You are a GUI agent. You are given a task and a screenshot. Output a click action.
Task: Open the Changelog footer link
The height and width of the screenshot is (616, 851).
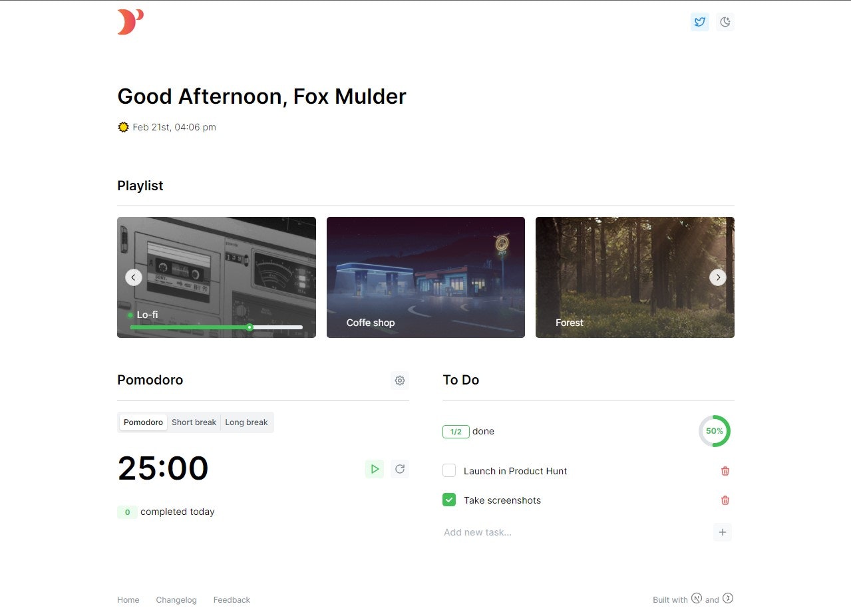pyautogui.click(x=176, y=600)
